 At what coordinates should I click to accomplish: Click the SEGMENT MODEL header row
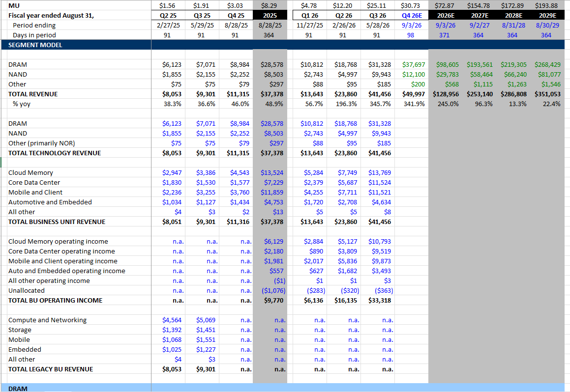pos(283,45)
